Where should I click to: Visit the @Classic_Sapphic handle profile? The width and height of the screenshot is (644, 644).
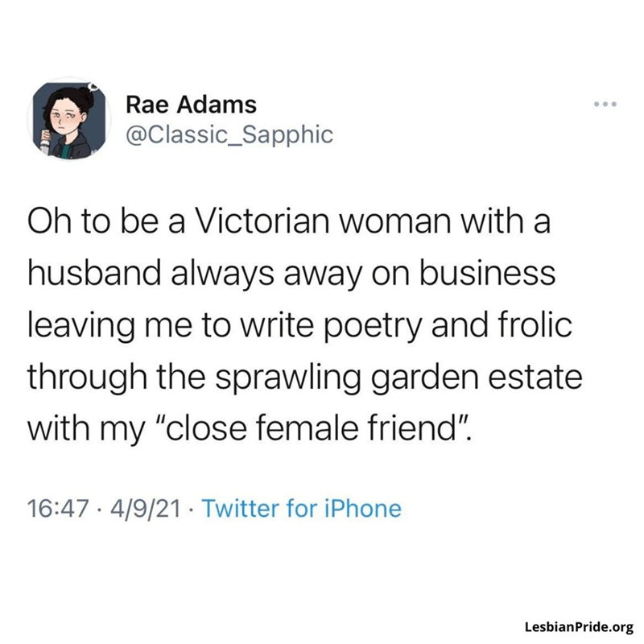pyautogui.click(x=229, y=134)
